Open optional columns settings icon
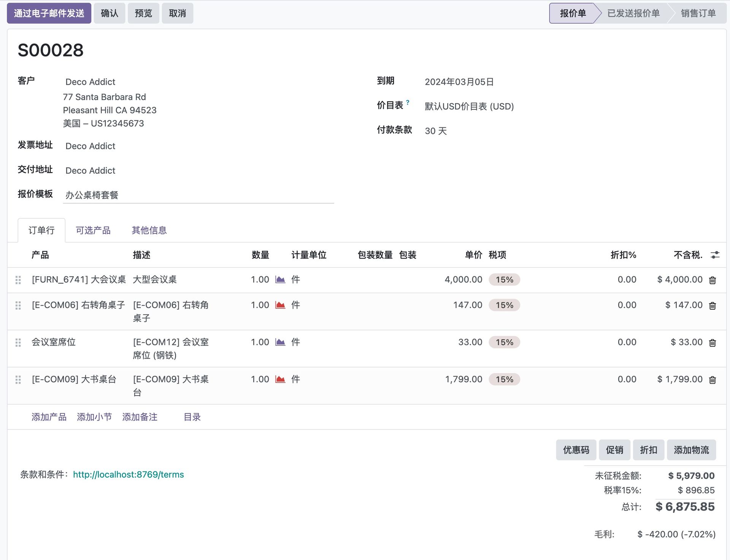The image size is (730, 560). click(x=715, y=255)
